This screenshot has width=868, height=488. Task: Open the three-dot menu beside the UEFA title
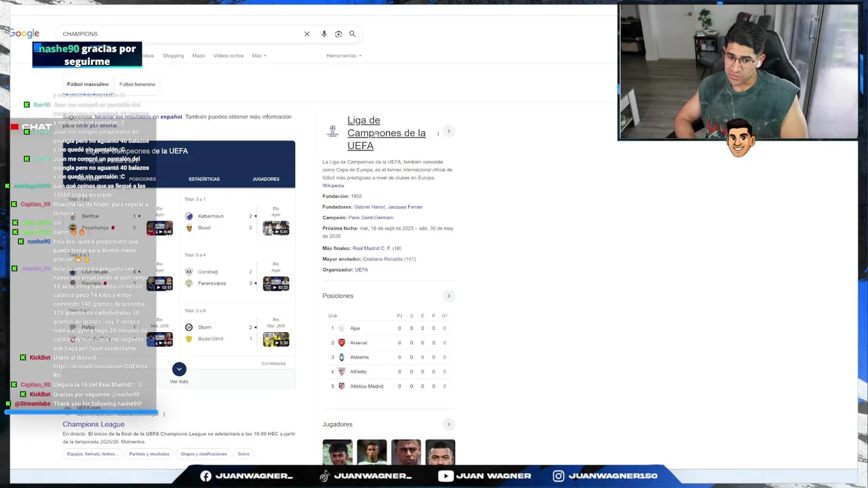tap(438, 134)
